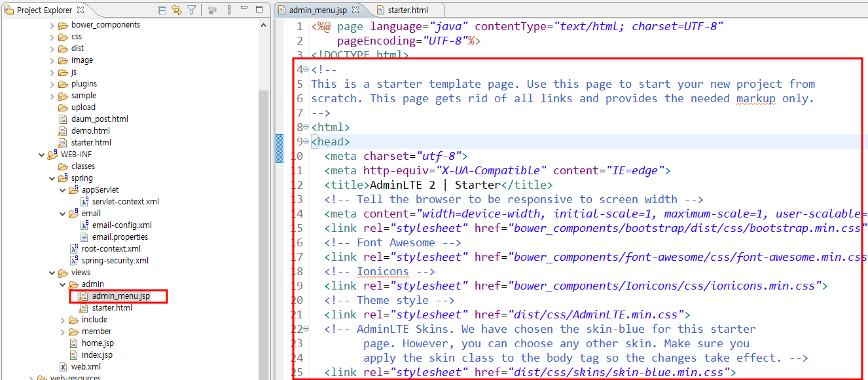Click the underlined word 'markup' in line 6
This screenshot has width=868, height=380.
pyautogui.click(x=755, y=98)
